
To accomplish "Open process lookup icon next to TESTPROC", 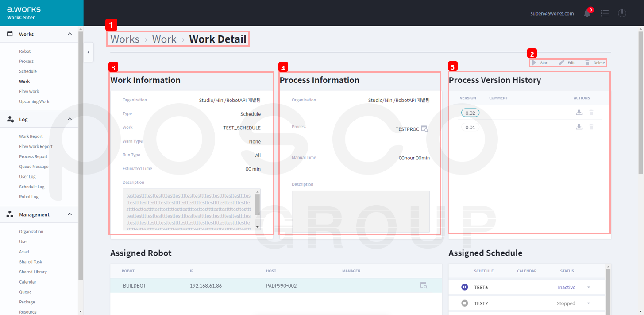I will click(424, 129).
